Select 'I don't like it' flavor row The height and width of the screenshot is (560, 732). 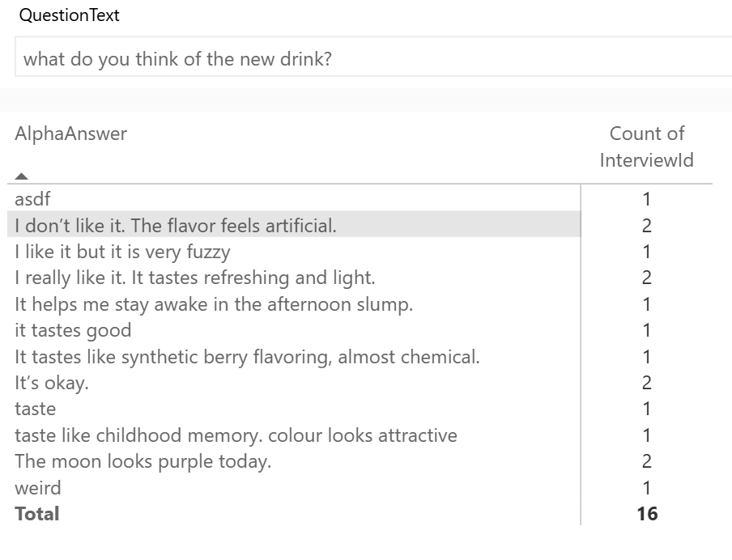coord(176,226)
